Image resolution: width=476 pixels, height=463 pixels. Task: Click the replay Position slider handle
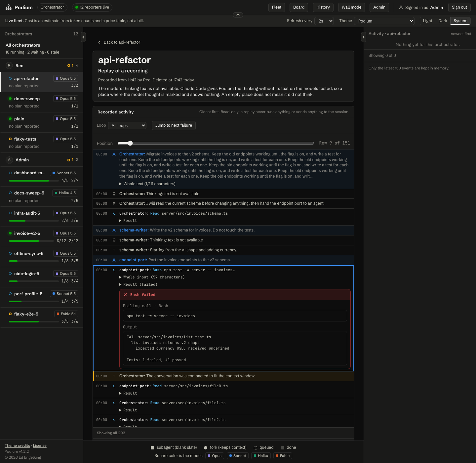[130, 143]
